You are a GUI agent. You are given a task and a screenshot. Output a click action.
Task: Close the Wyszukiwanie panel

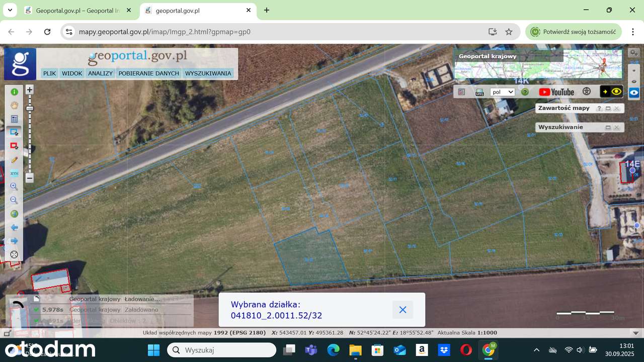pyautogui.click(x=616, y=128)
